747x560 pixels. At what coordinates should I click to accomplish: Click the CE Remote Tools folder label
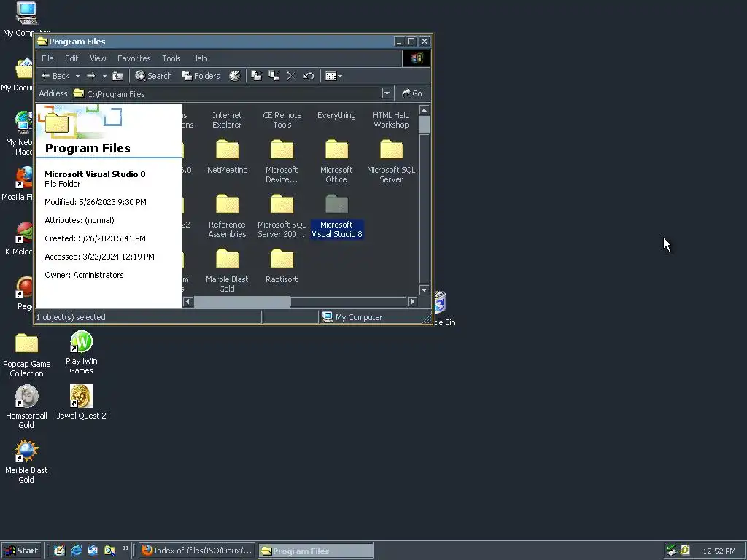pos(282,120)
